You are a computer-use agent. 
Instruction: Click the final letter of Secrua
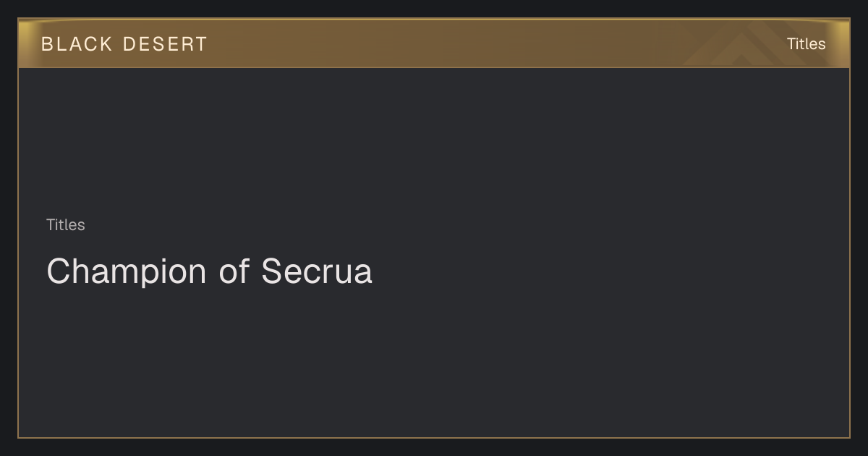click(363, 275)
